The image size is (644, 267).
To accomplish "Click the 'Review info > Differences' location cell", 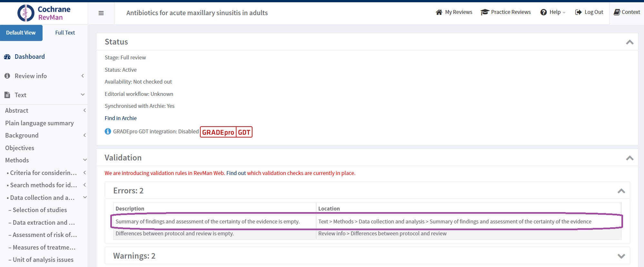I will [382, 233].
